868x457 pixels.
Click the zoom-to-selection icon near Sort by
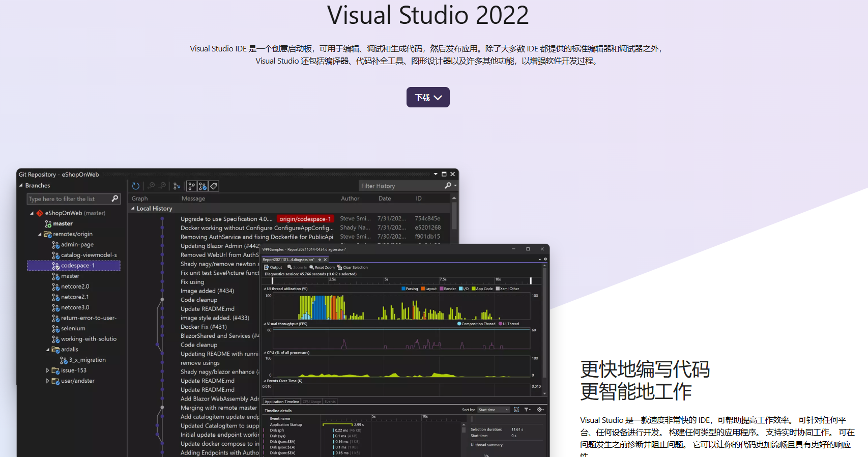[516, 410]
